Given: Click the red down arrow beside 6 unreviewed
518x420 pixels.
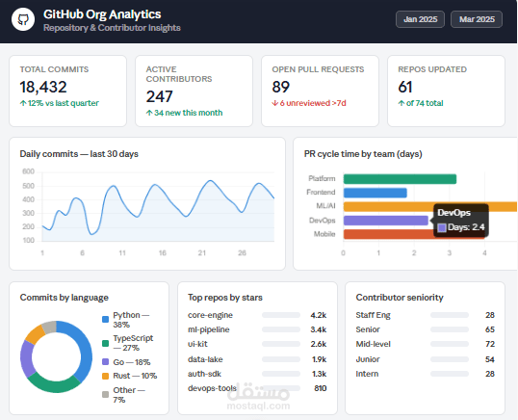Looking at the screenshot, I should [274, 103].
